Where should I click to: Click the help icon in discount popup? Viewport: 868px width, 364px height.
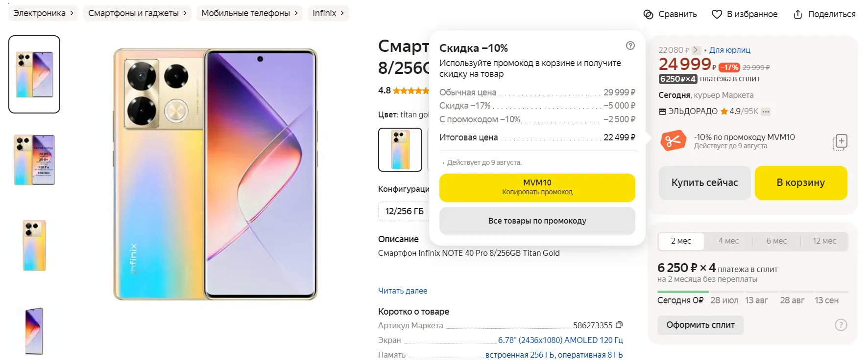[x=630, y=45]
